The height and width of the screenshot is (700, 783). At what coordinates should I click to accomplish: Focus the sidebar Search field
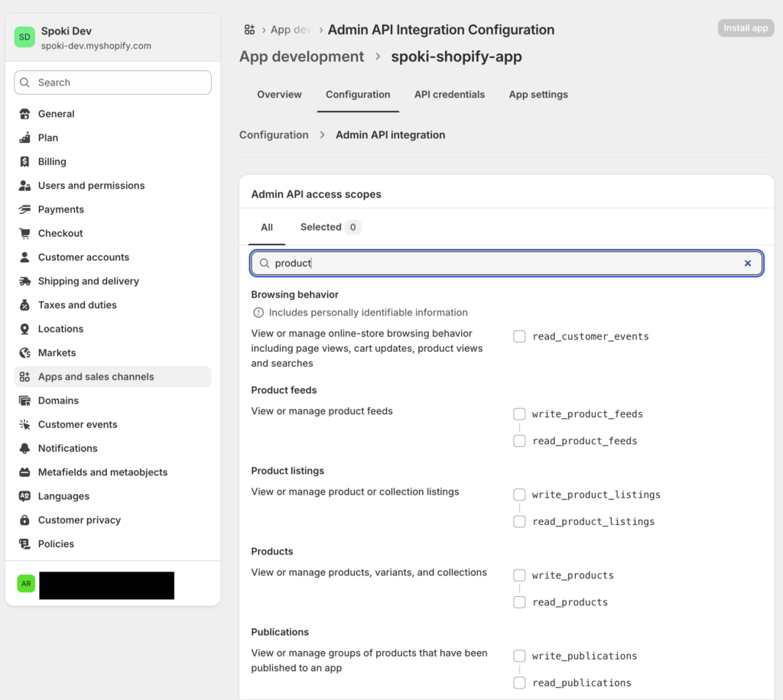click(x=113, y=83)
